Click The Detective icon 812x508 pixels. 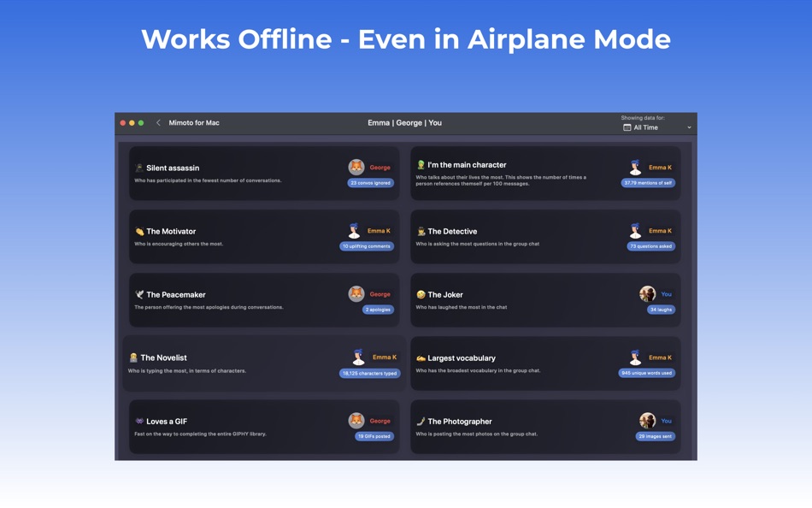[x=421, y=231]
